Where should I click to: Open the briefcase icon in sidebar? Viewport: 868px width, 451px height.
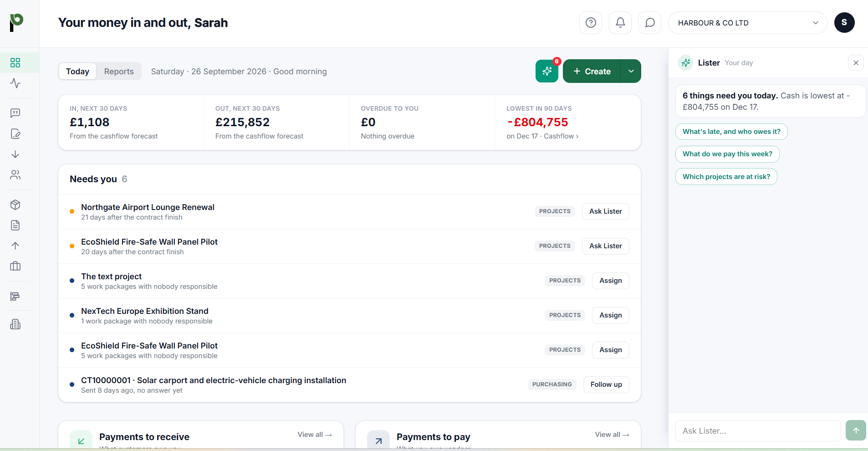coord(15,266)
